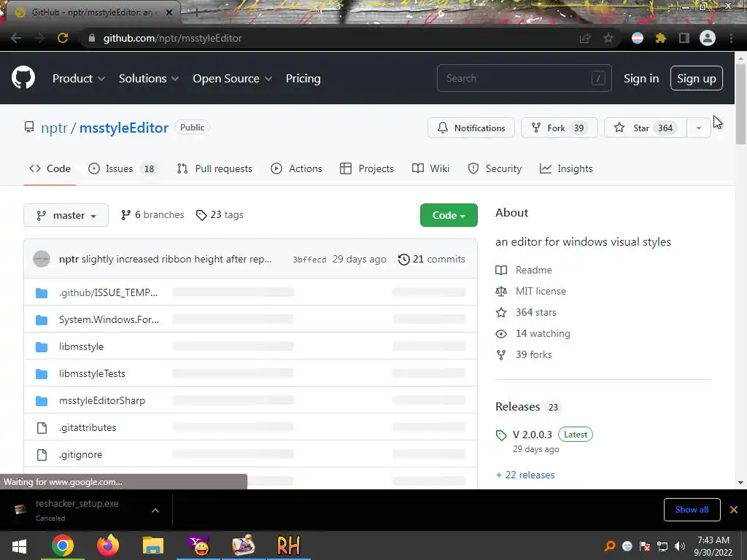
Task: Open the msstyleEditor repository link
Action: coord(124,128)
